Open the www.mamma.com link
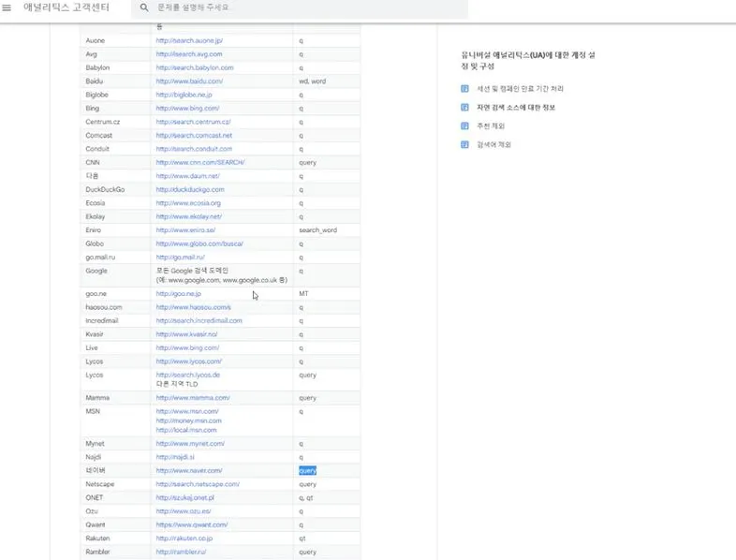This screenshot has width=736, height=560. [193, 398]
